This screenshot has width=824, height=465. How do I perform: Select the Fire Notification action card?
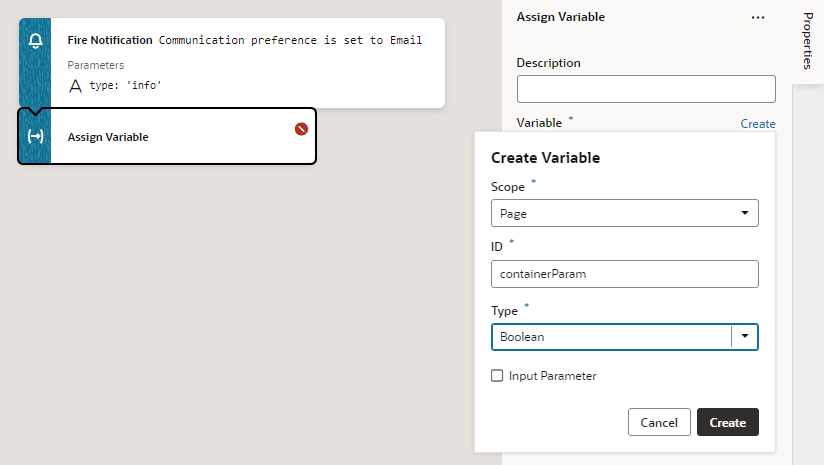click(x=232, y=63)
